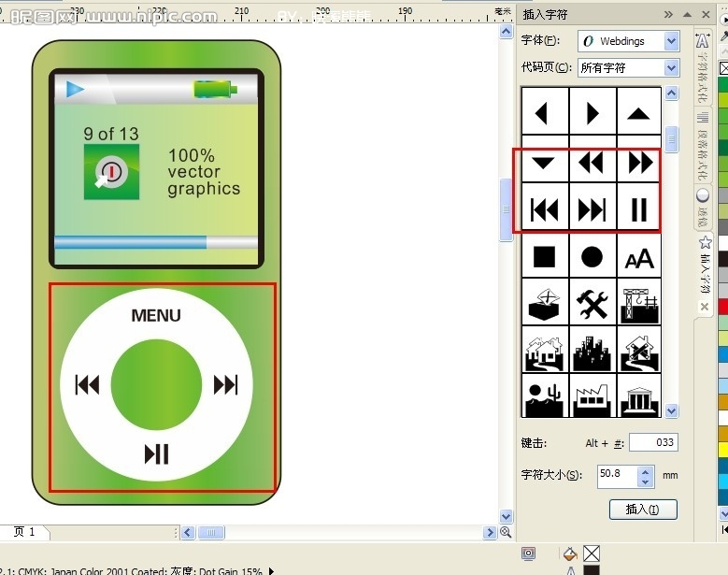Image resolution: width=728 pixels, height=575 pixels.
Task: Click the character size field showing 50.8
Action: (617, 476)
